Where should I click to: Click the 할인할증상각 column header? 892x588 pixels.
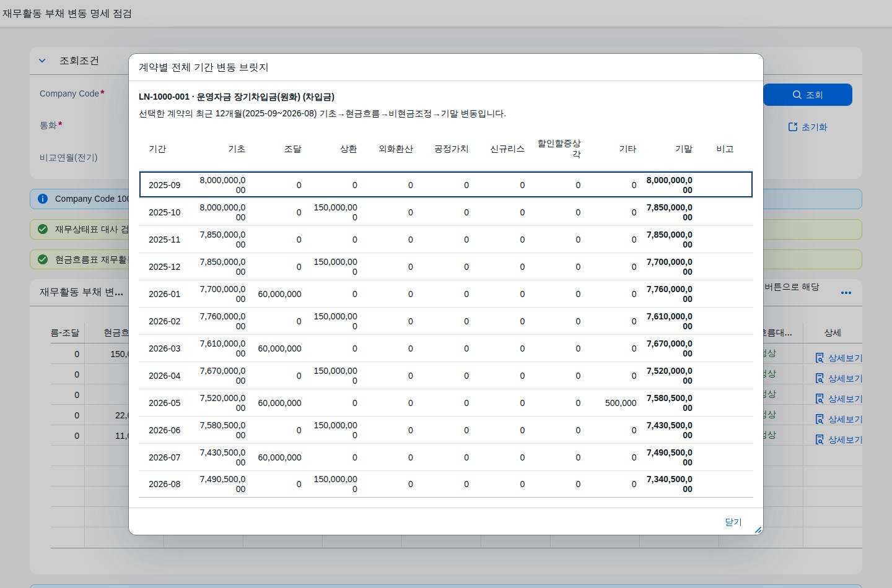coord(559,149)
